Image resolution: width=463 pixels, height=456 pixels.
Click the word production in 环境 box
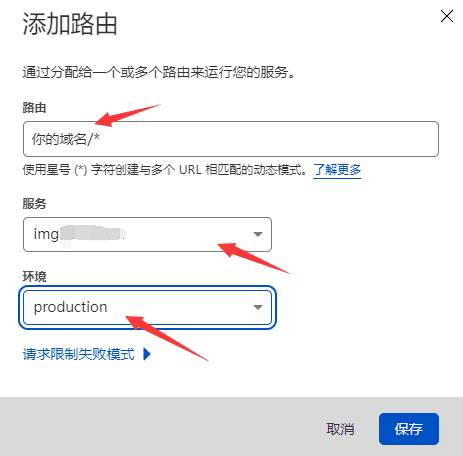pyautogui.click(x=70, y=307)
